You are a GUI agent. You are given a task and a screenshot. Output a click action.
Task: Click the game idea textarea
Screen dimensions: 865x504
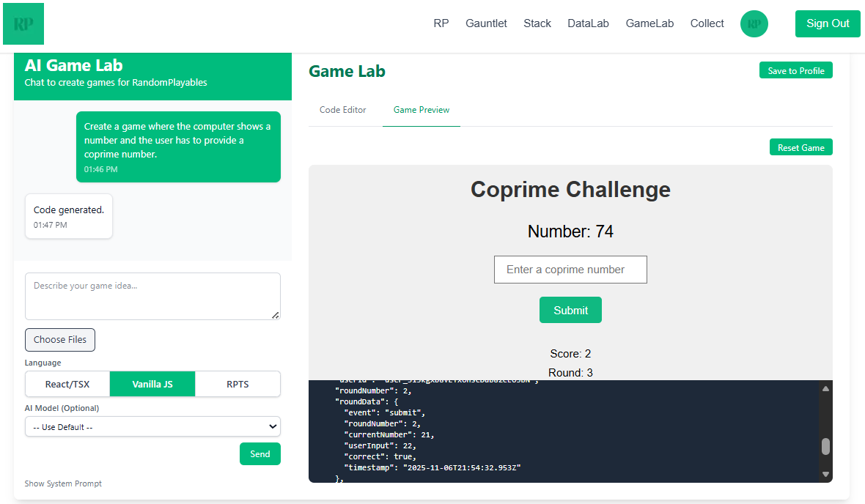(x=152, y=296)
